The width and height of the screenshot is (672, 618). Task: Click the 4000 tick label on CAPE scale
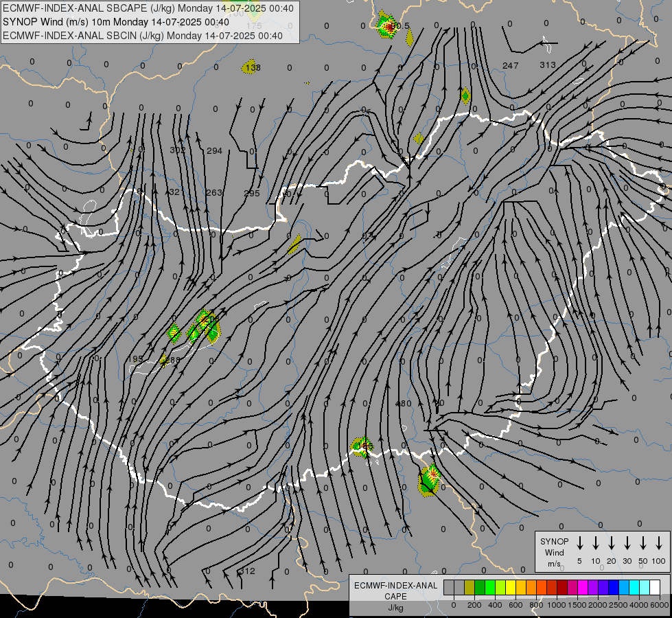click(639, 605)
